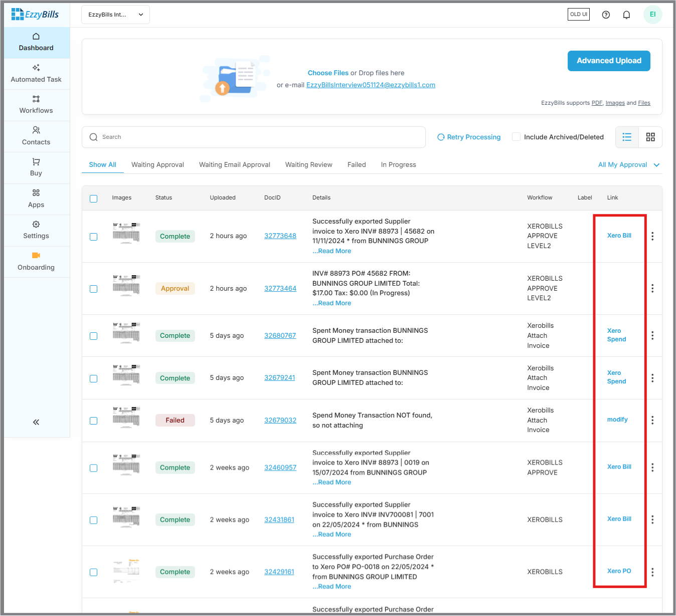The height and width of the screenshot is (616, 676).
Task: Open Automated Task in sidebar
Action: [36, 74]
